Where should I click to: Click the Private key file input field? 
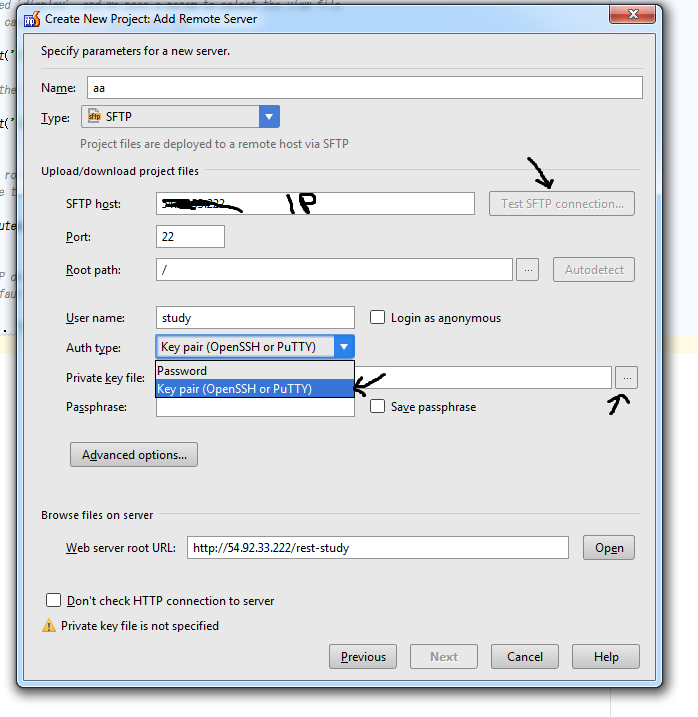coord(483,378)
